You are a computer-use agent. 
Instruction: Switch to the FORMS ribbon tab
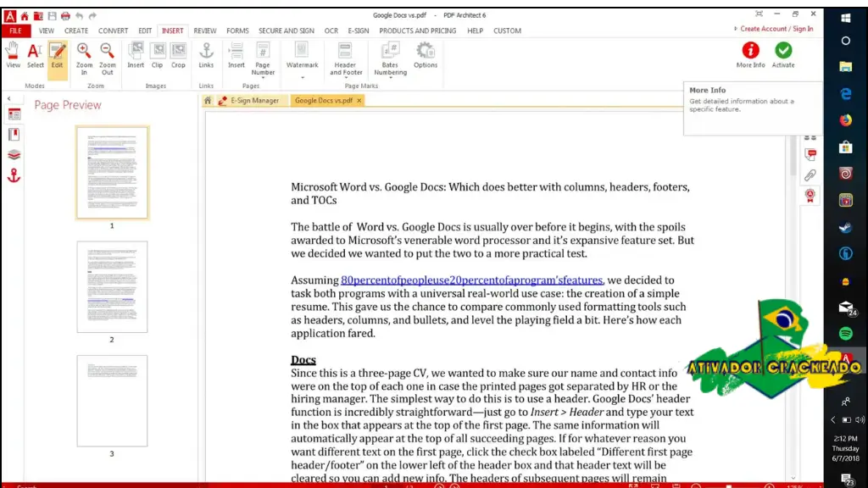pos(237,31)
